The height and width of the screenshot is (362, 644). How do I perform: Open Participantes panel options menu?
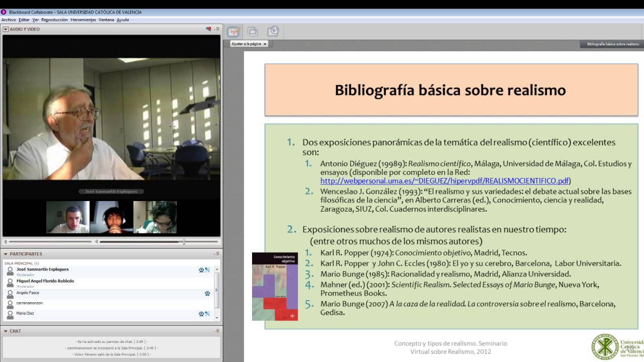tap(216, 254)
